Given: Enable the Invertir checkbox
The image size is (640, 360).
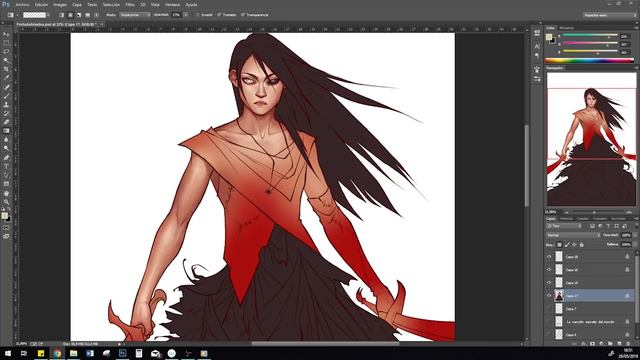Looking at the screenshot, I should click(198, 15).
